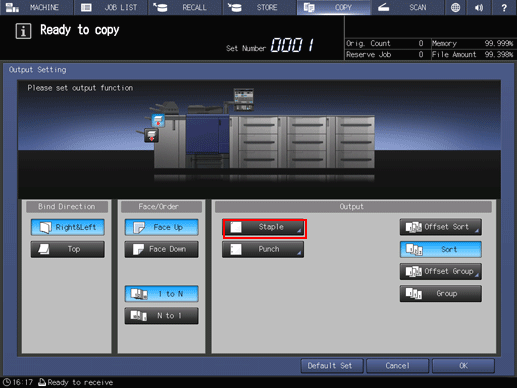Select Top bind direction
The width and height of the screenshot is (517, 388).
click(68, 249)
